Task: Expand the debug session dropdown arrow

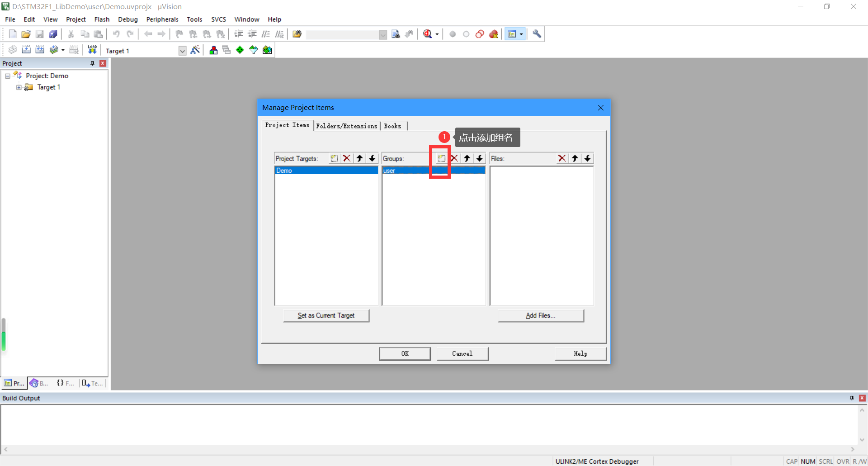Action: click(x=437, y=34)
